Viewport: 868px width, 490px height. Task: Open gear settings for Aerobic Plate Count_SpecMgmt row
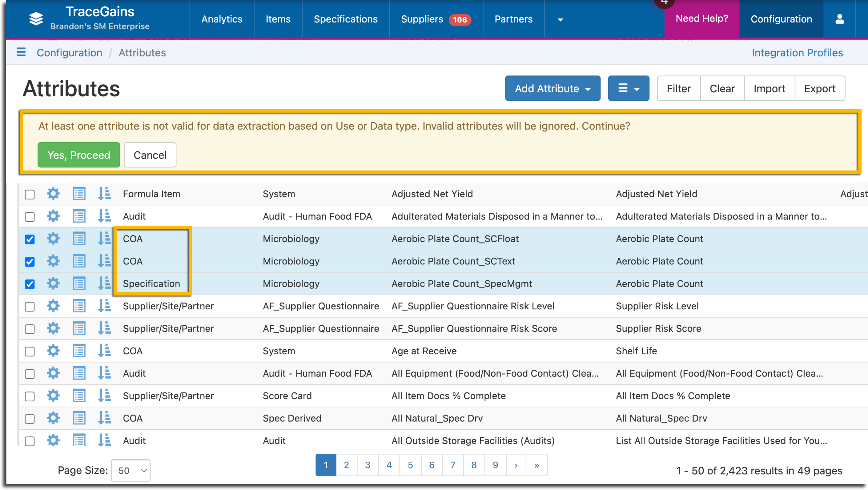(53, 283)
